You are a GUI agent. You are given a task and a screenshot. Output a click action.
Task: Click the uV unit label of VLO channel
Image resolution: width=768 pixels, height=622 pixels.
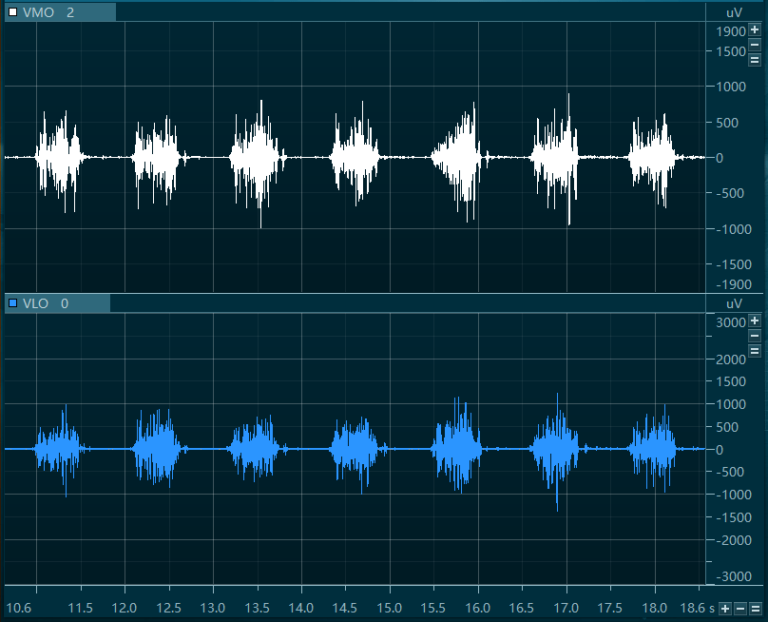click(x=733, y=304)
